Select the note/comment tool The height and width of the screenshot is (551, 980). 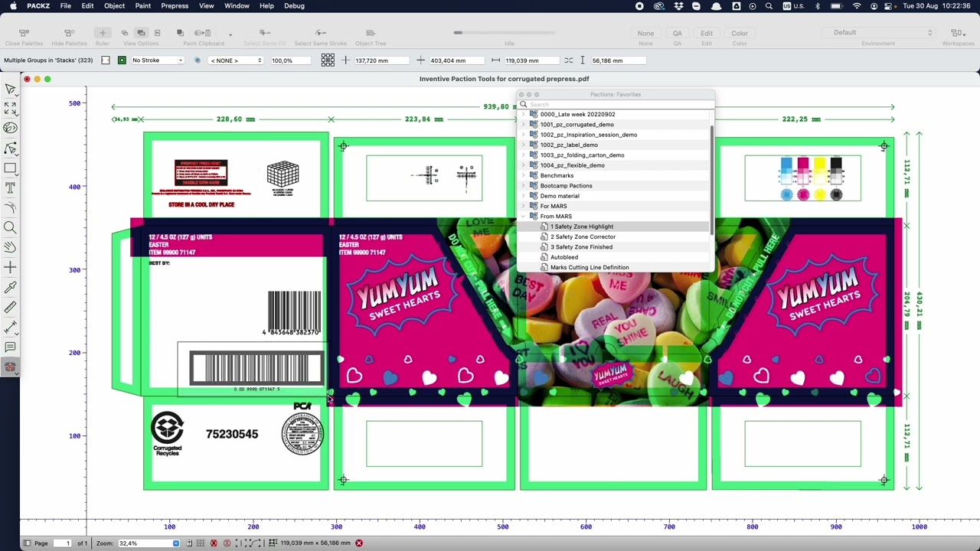click(x=11, y=347)
